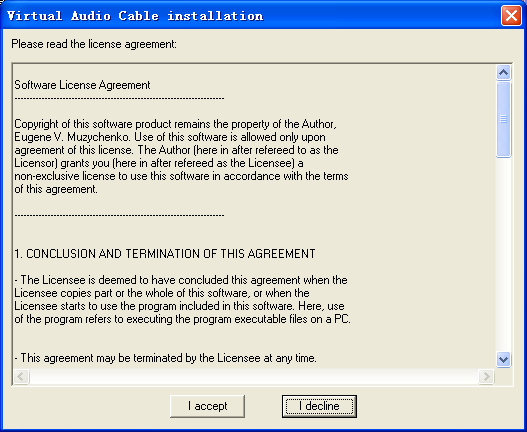Click the "Please read the license agreement" label
527x432 pixels.
point(94,44)
